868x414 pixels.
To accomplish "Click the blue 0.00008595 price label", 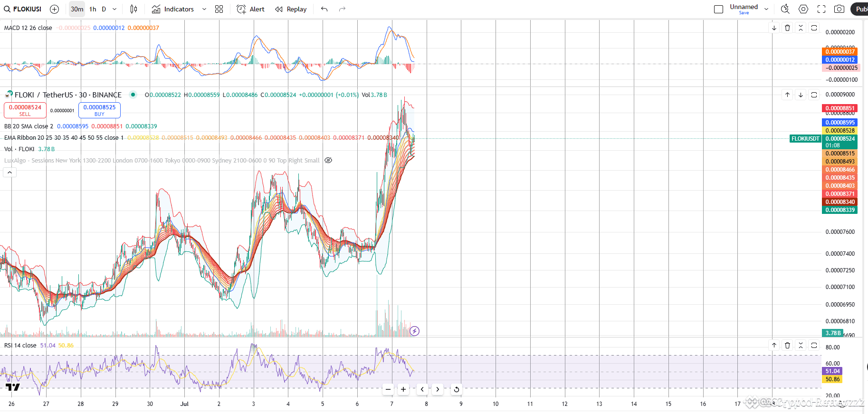I will tap(840, 123).
